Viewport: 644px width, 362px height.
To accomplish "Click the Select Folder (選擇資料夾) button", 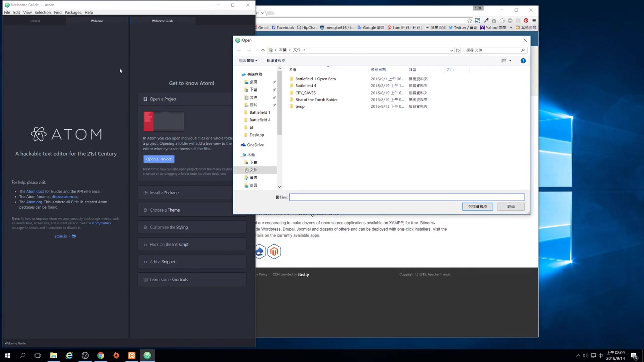I will click(477, 207).
